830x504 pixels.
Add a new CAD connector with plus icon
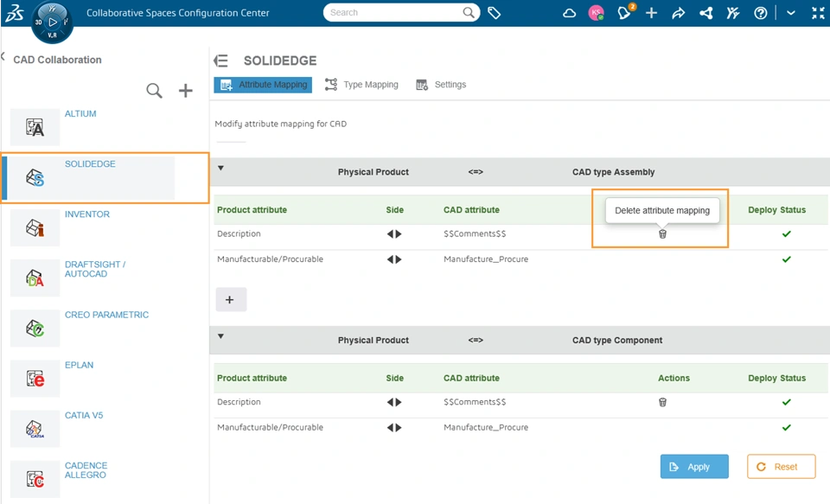coord(185,91)
